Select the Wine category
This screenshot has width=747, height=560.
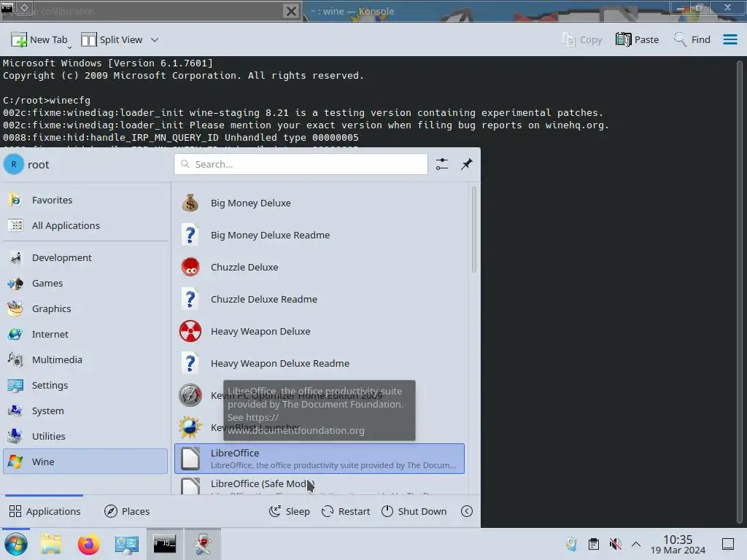tap(85, 462)
